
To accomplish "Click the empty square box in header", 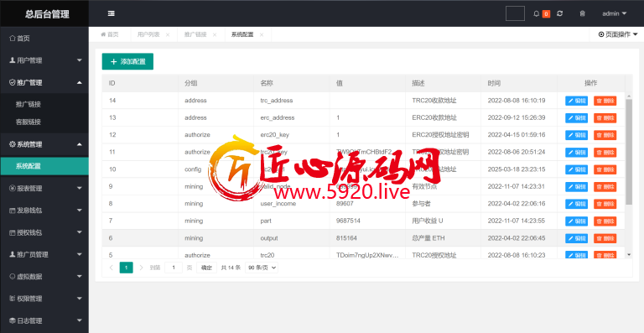I will (515, 13).
